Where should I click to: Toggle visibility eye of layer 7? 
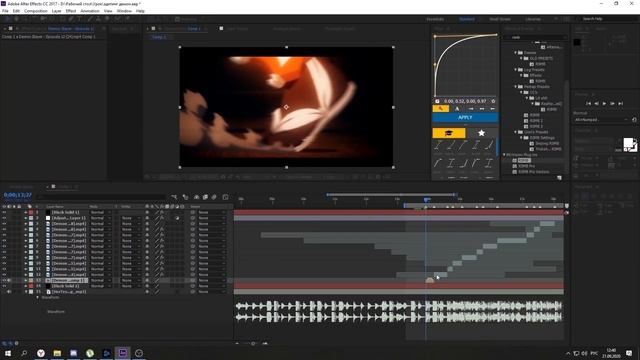pyautogui.click(x=4, y=247)
